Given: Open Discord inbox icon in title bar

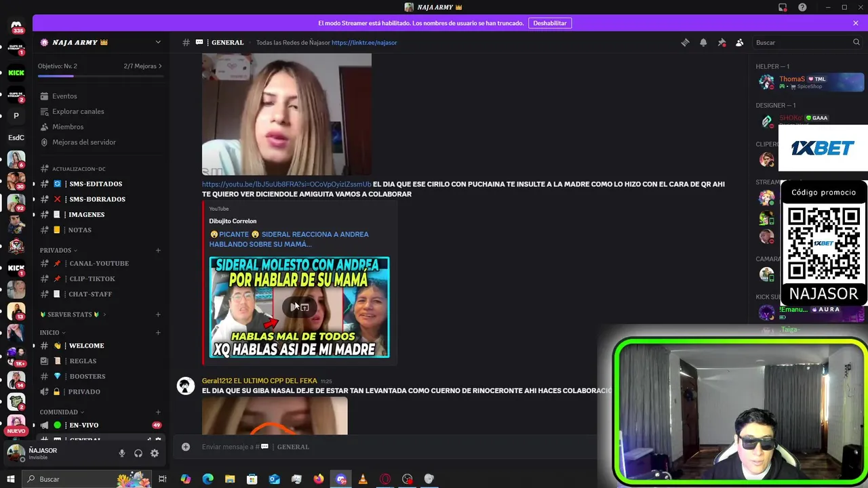Looking at the screenshot, I should click(783, 7).
